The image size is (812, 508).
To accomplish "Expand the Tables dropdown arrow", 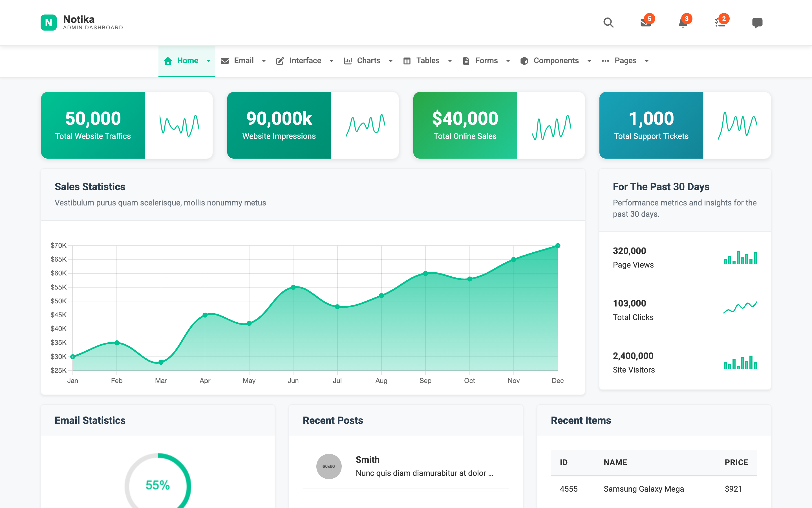I will [450, 61].
